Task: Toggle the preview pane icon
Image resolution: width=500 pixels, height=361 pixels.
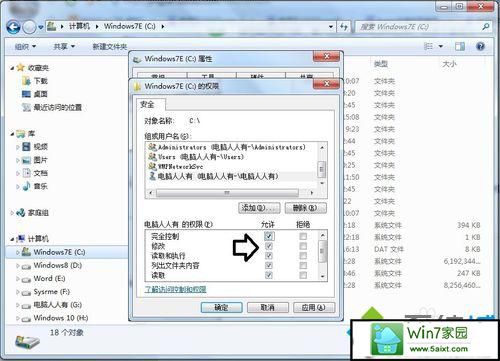Action: coord(460,46)
